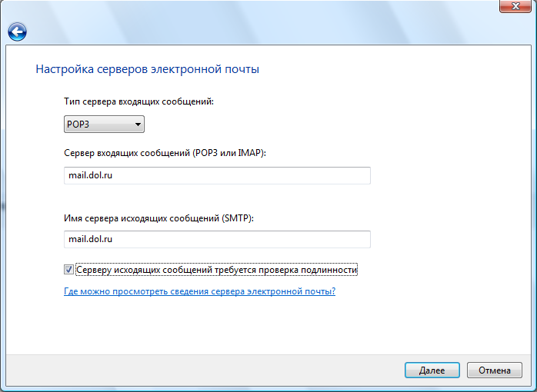Click the label 'Серверу исходящих сообщений требуется проверка подлинности'

(x=218, y=271)
